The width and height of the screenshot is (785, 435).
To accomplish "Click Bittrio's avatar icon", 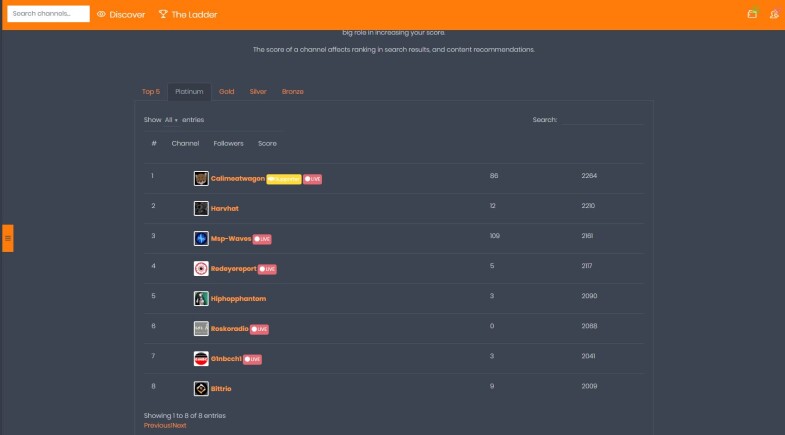I will 201,389.
